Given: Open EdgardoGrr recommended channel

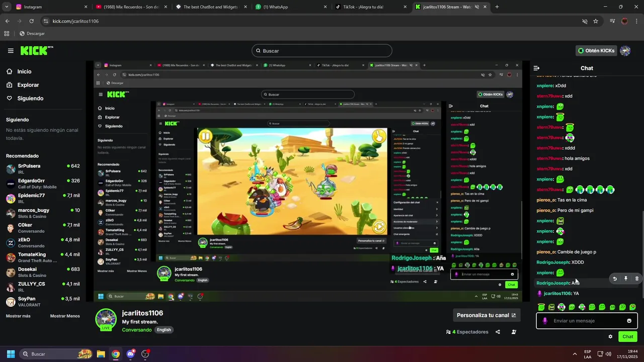Looking at the screenshot, I should [x=43, y=184].
